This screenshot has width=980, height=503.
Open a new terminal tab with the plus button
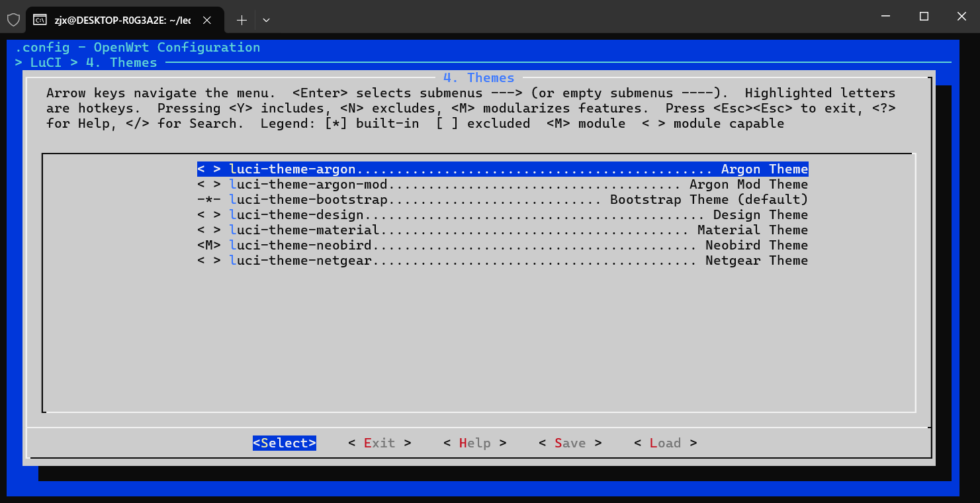242,21
